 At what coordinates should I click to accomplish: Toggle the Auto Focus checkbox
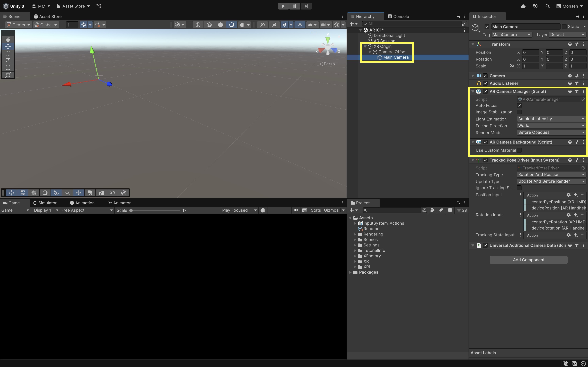tap(519, 106)
